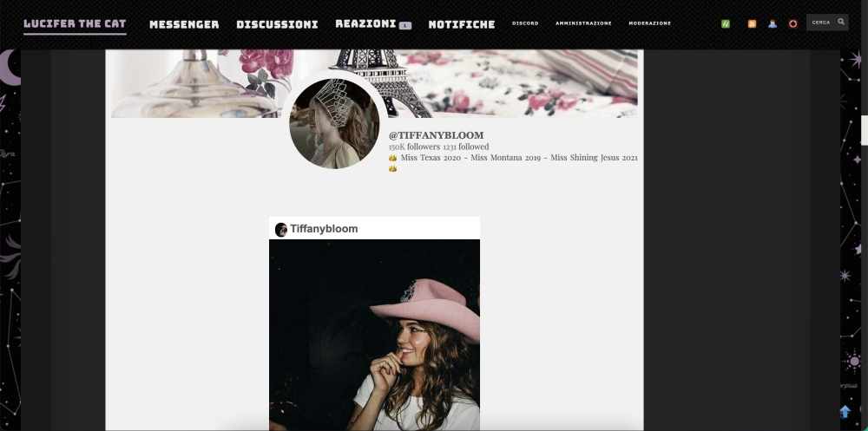Click the green forum icon in header

point(726,23)
